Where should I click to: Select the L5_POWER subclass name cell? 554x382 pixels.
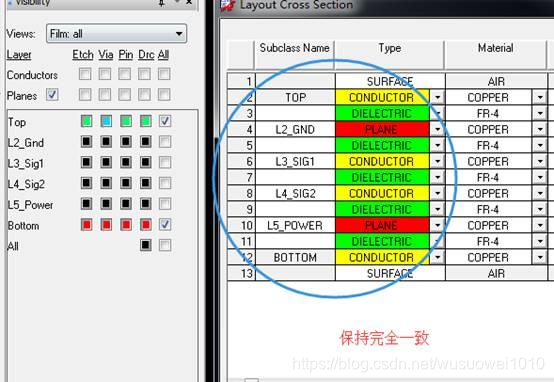tap(295, 225)
